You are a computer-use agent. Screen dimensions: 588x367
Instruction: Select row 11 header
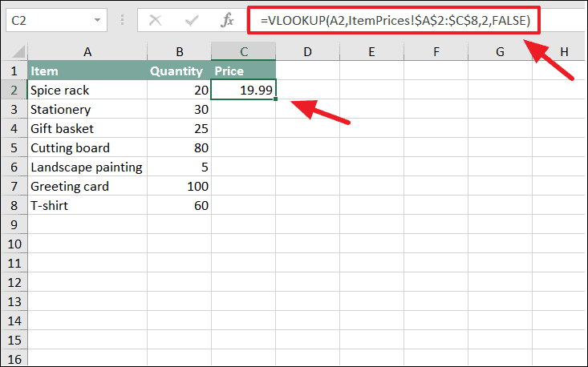click(x=14, y=263)
